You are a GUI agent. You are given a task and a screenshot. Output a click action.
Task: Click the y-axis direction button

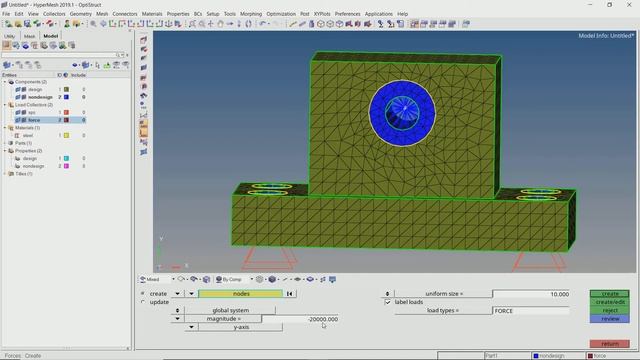[240, 327]
